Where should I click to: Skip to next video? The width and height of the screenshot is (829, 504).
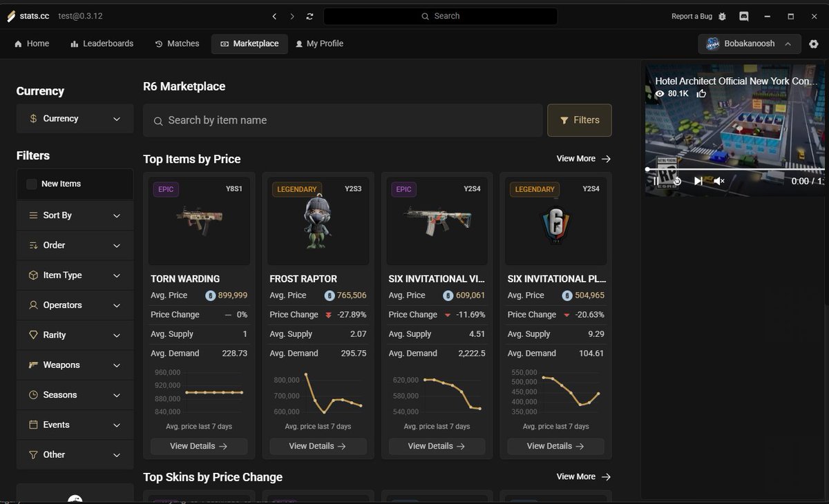[x=698, y=181]
